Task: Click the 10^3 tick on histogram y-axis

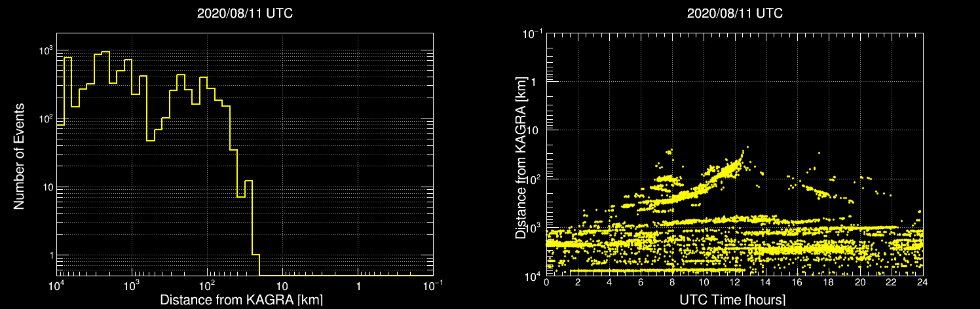Action: [x=45, y=50]
